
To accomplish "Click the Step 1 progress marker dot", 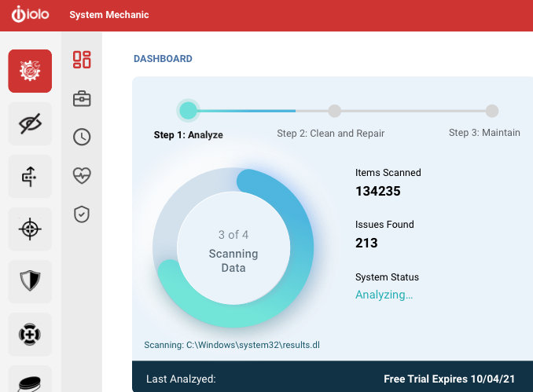I will point(188,111).
